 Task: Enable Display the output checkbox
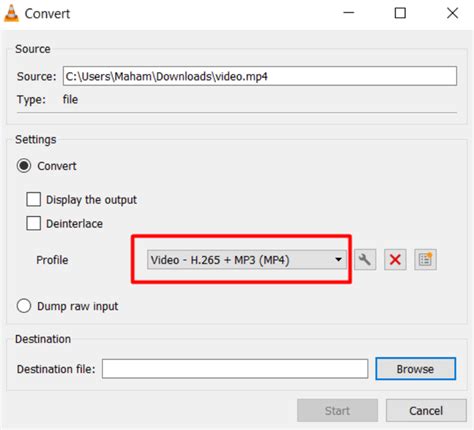[34, 199]
